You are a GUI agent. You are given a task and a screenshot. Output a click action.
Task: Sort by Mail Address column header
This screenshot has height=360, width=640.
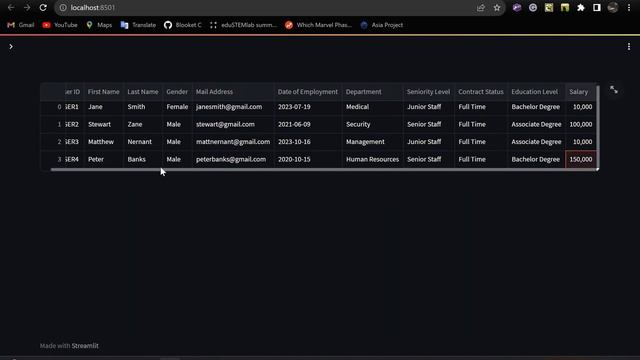click(233, 92)
